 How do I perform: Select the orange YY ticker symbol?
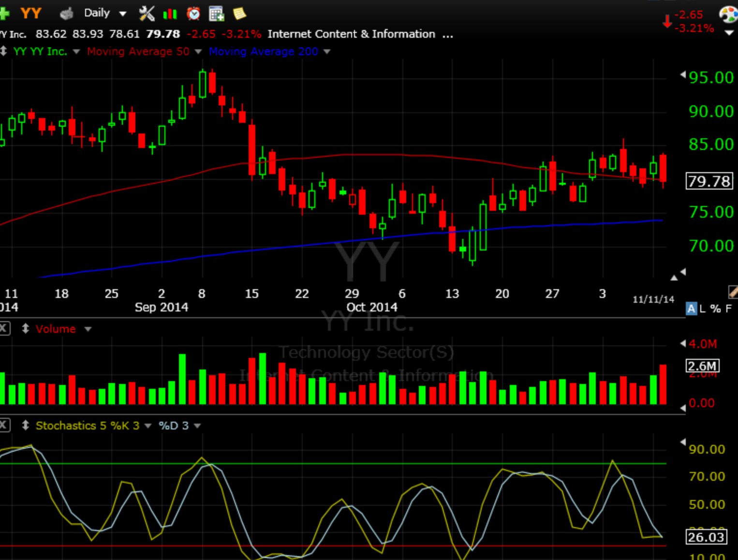(31, 13)
